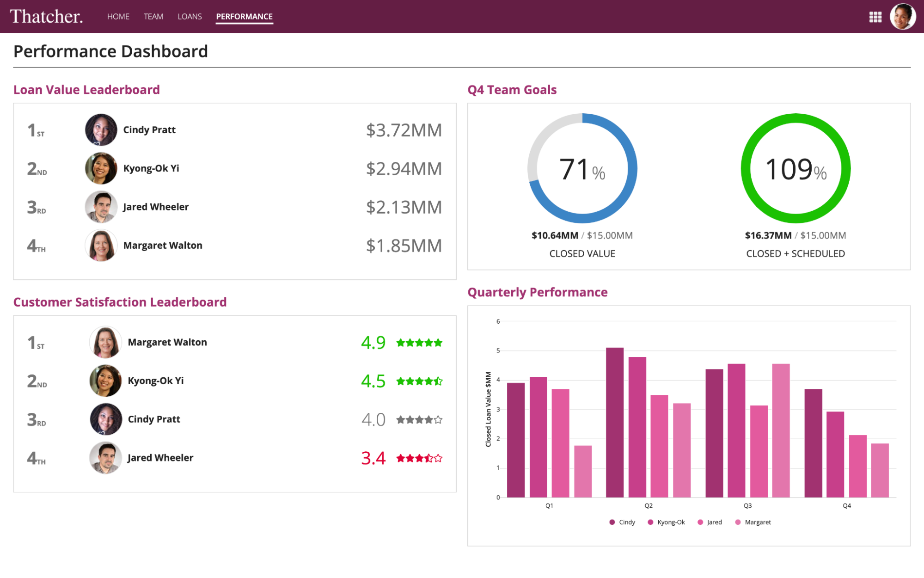
Task: Click the CLOSED VALUE label
Action: [582, 253]
